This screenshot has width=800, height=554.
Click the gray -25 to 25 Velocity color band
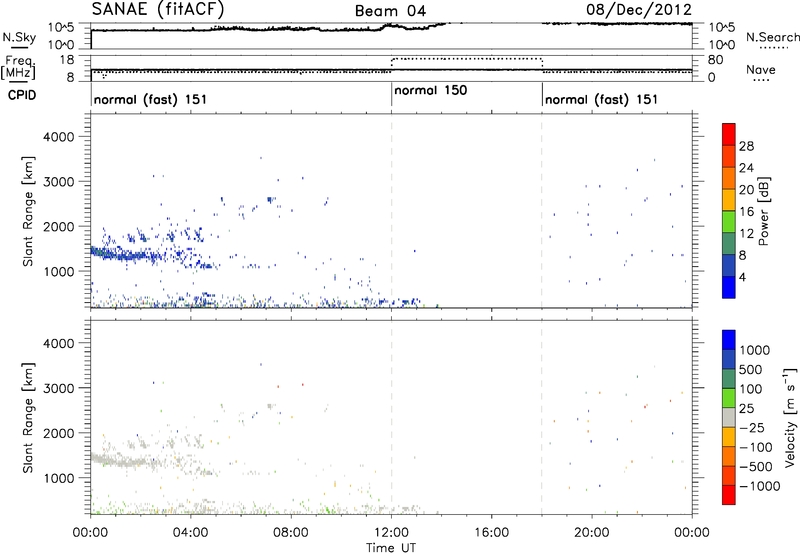tap(729, 418)
